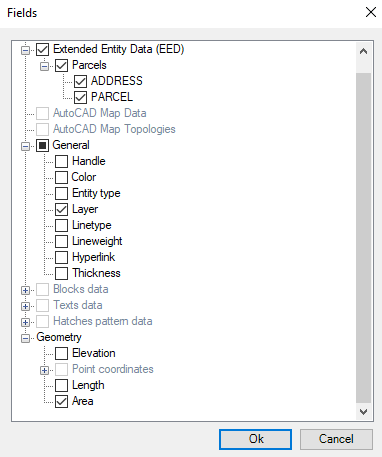Screen dimensions: 382x457
Task: Expand the Point coordinates node
Action: (x=44, y=370)
